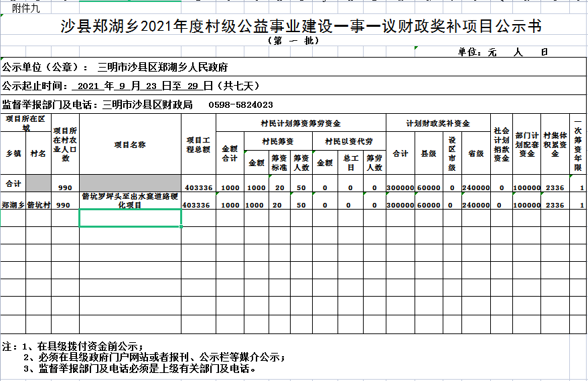Screen dimensions: 588x381
Task: Select the 单位：元 人 日 cell
Action: tap(502, 52)
